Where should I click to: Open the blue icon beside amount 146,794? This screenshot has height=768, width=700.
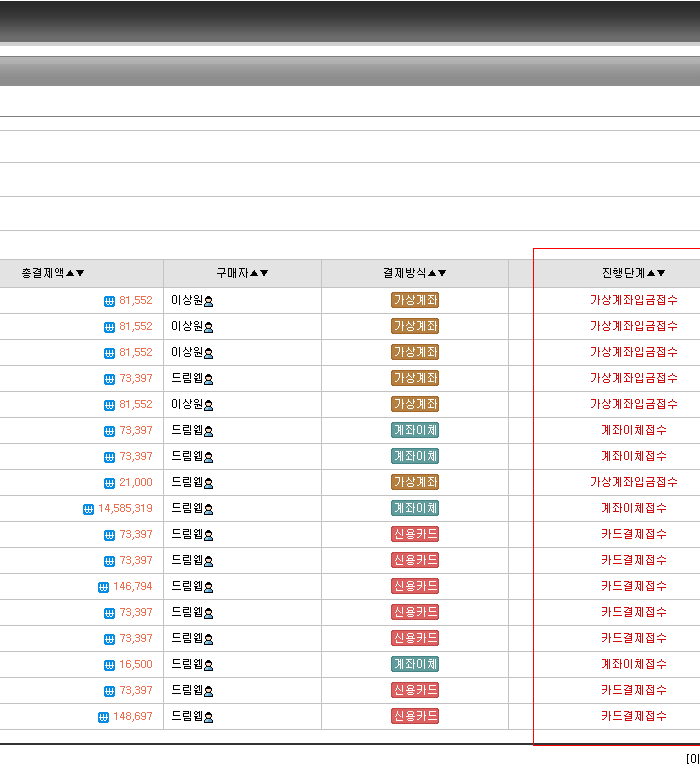tap(103, 587)
